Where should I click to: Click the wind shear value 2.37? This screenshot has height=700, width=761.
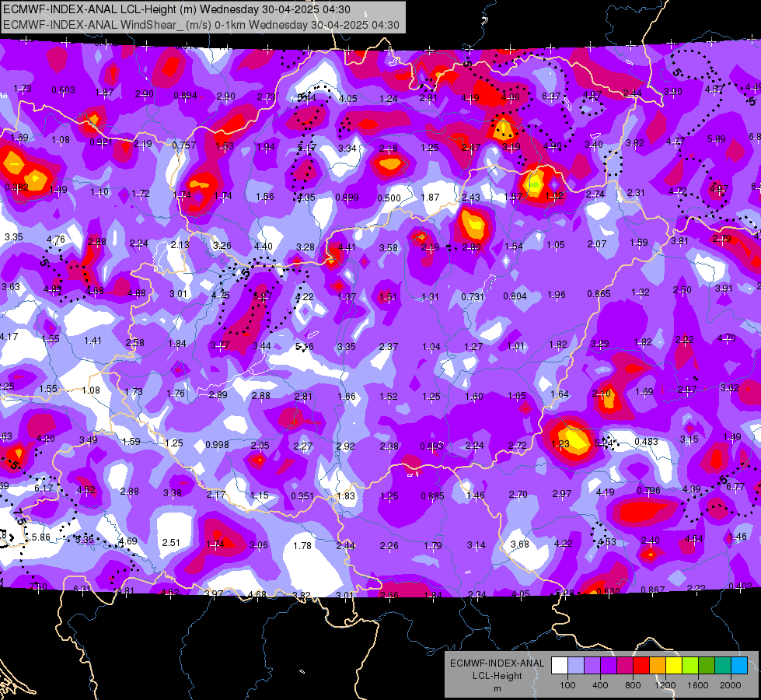coord(388,346)
